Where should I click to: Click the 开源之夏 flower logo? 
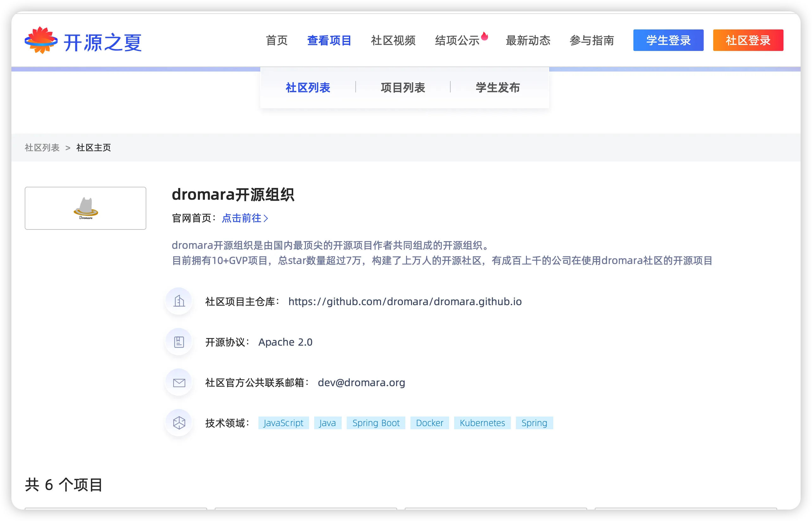point(41,41)
